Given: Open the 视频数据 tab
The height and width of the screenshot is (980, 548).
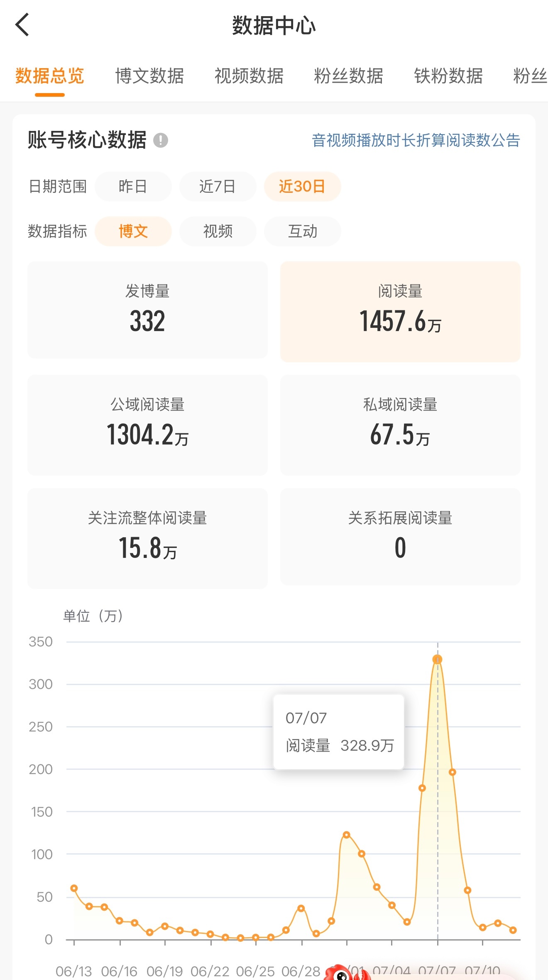Looking at the screenshot, I should point(249,76).
